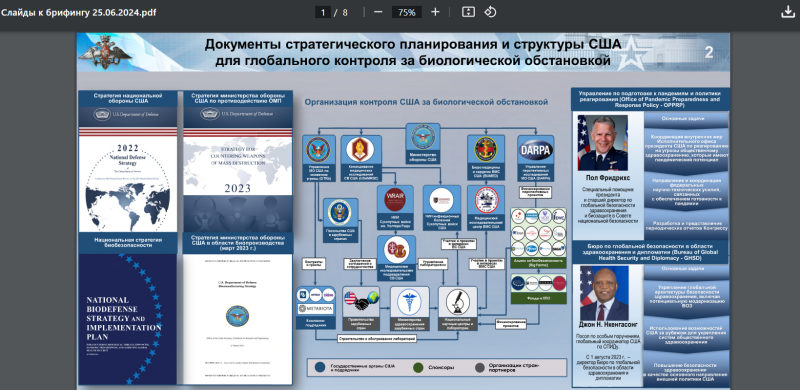Rotate the document counterclockwise

pos(490,12)
